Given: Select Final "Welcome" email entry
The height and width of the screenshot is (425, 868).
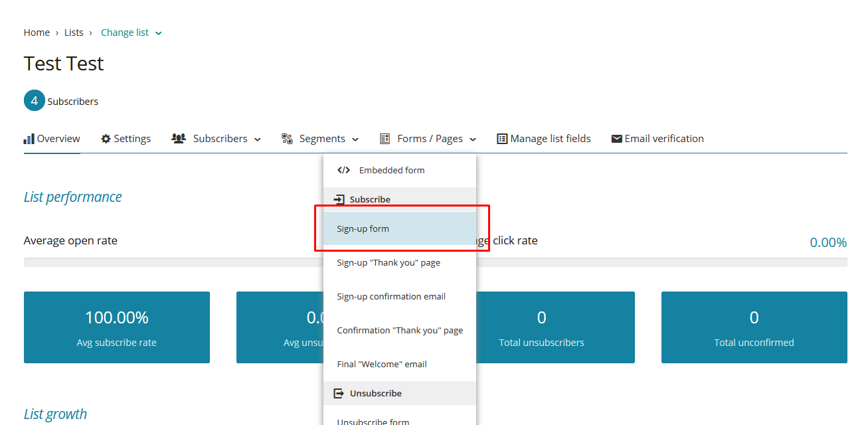Looking at the screenshot, I should 400,364.
